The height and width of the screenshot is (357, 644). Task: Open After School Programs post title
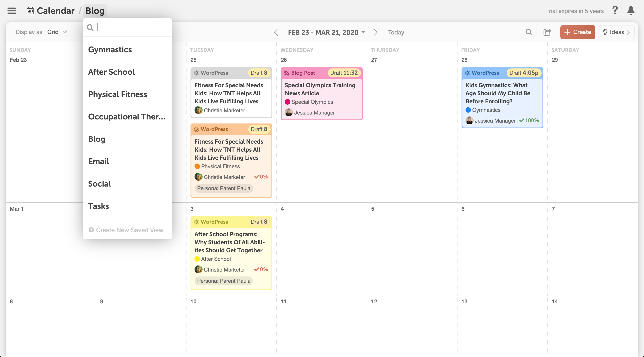pos(229,242)
